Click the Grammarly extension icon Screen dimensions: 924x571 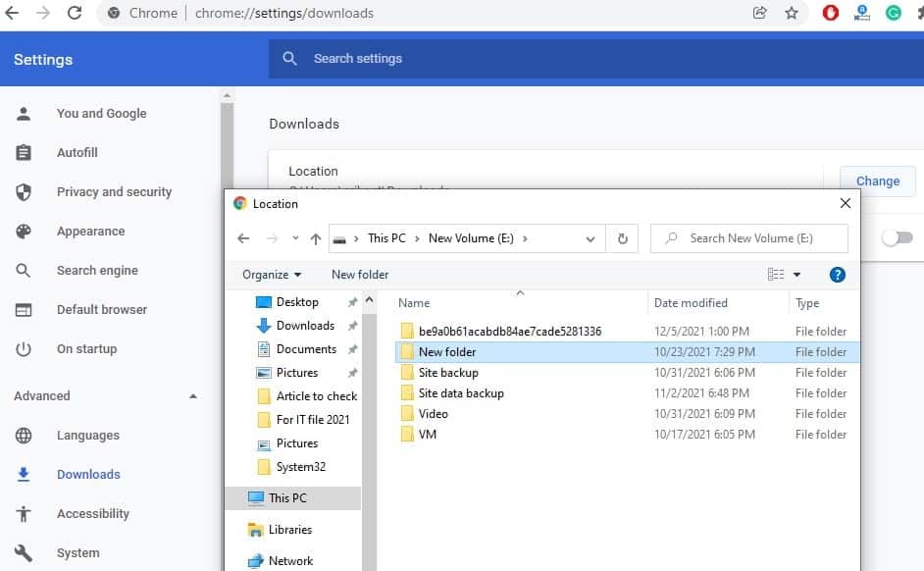click(893, 14)
